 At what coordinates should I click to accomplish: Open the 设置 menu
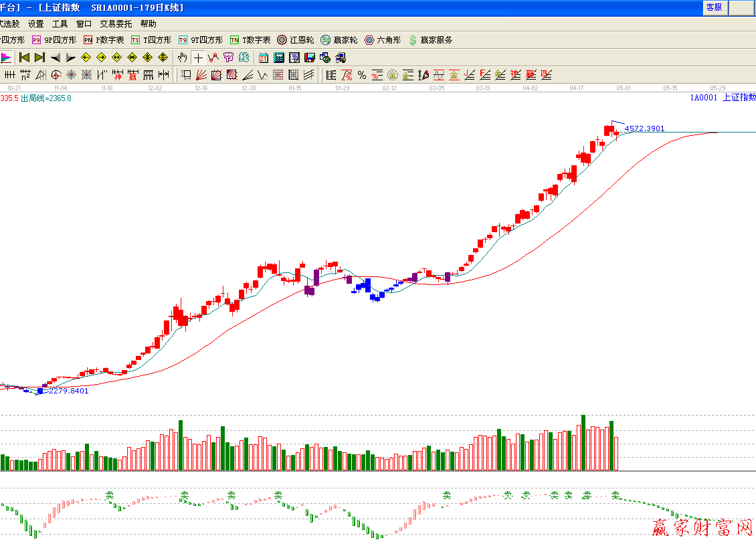[x=36, y=24]
